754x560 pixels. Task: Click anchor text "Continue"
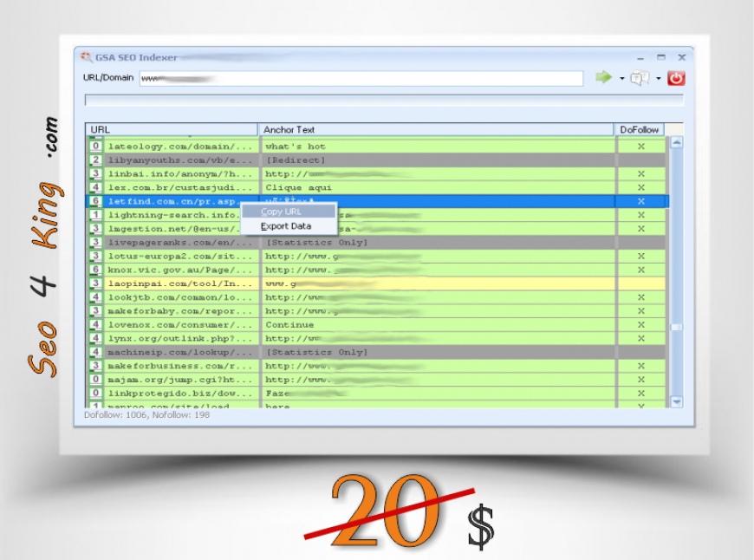[x=289, y=325]
